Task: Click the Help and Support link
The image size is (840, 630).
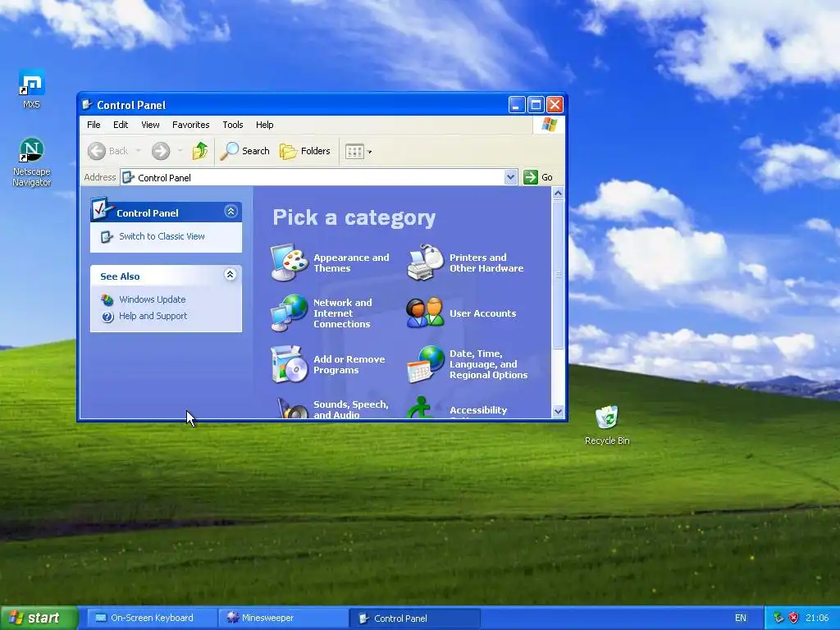Action: click(x=153, y=316)
